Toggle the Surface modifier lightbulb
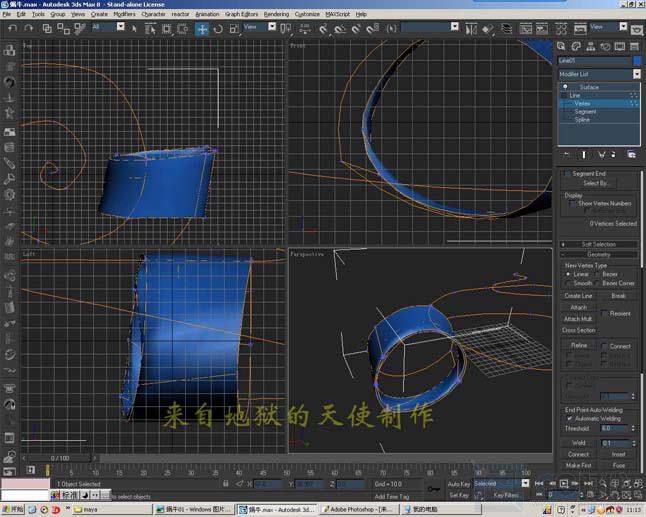646x517 pixels. (565, 87)
